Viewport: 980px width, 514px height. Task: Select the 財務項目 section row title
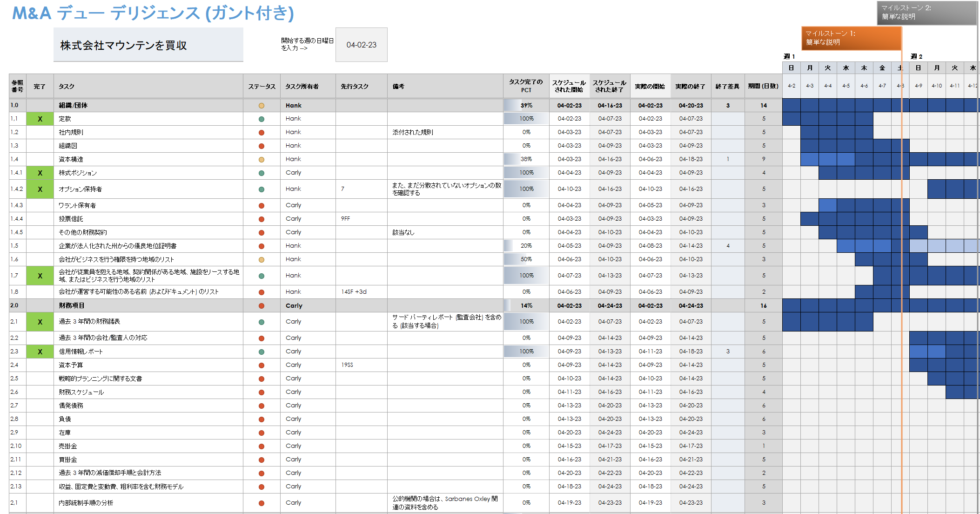(72, 306)
